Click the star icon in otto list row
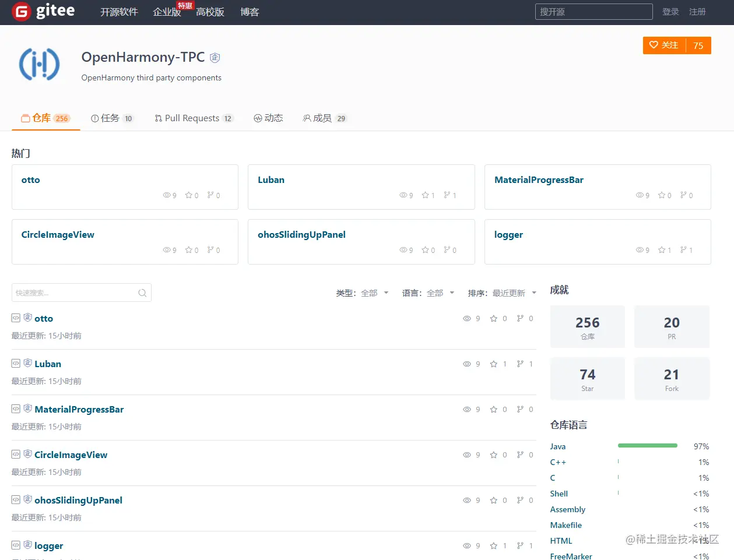734x560 pixels. click(494, 319)
